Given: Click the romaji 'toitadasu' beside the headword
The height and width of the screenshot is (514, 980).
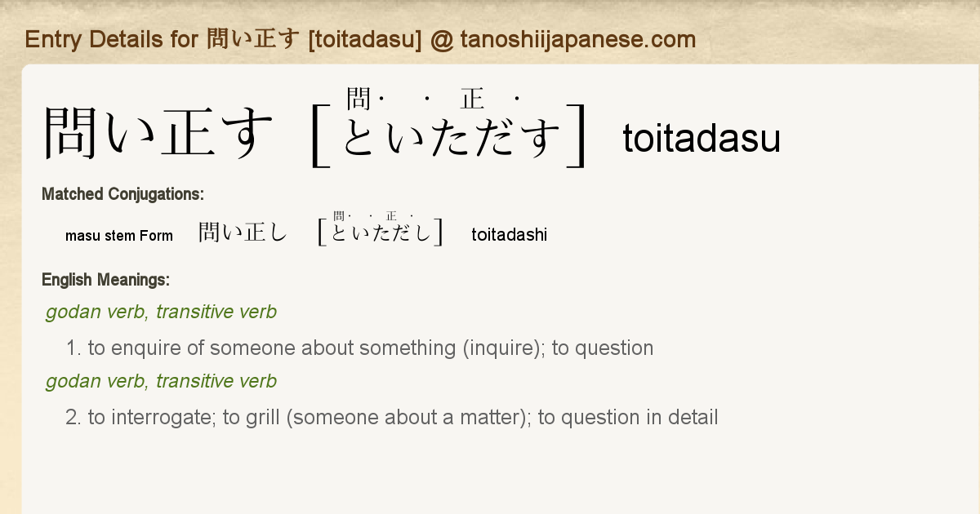Looking at the screenshot, I should [x=702, y=139].
